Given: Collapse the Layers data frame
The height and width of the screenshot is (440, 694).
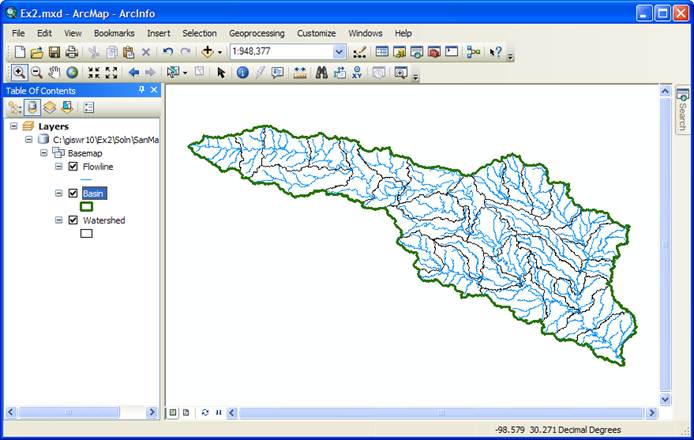Looking at the screenshot, I should tap(14, 126).
